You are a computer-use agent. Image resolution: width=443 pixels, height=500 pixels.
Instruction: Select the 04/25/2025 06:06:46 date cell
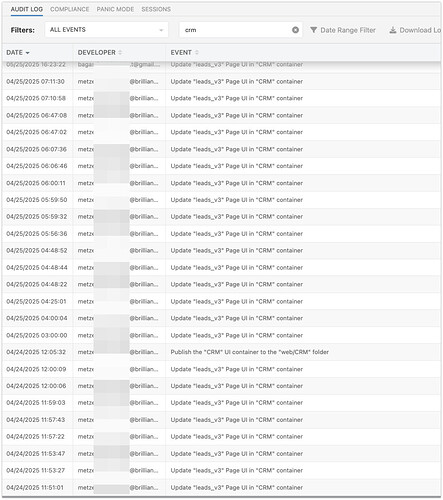pos(37,166)
